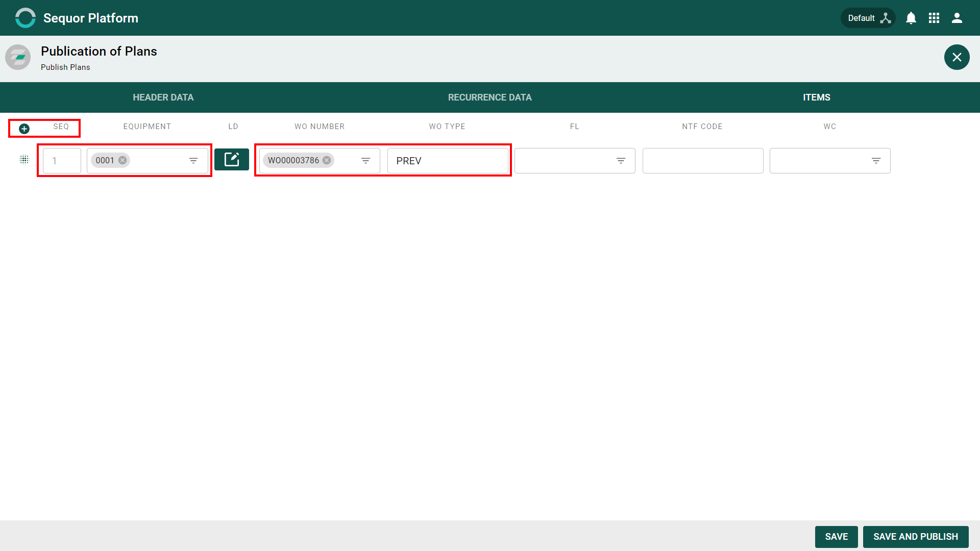The image size is (980, 551).
Task: Open the Equipment filter dropdown
Action: click(193, 161)
